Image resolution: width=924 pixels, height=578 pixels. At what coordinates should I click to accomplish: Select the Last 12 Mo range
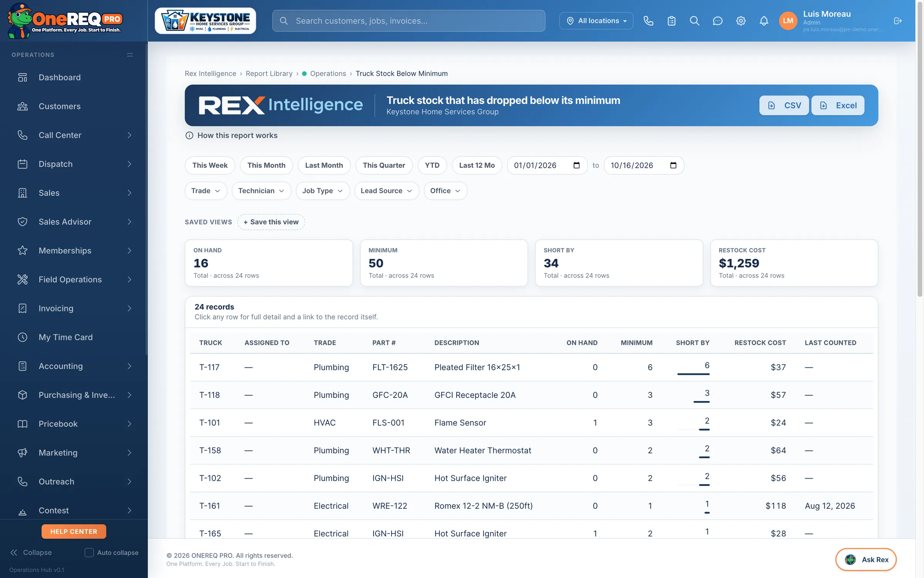477,165
